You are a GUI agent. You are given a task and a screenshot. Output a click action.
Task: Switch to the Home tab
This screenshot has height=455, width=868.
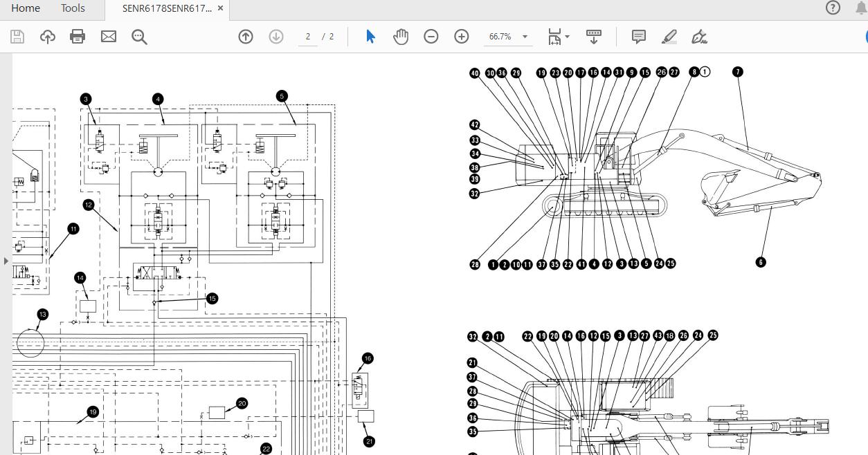coord(26,8)
